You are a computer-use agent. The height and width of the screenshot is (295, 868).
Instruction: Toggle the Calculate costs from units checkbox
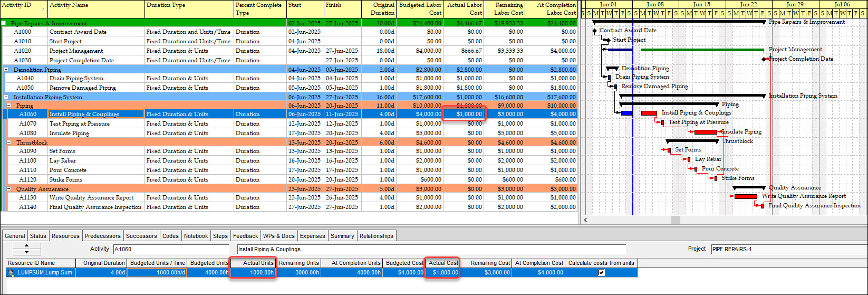coord(601,273)
